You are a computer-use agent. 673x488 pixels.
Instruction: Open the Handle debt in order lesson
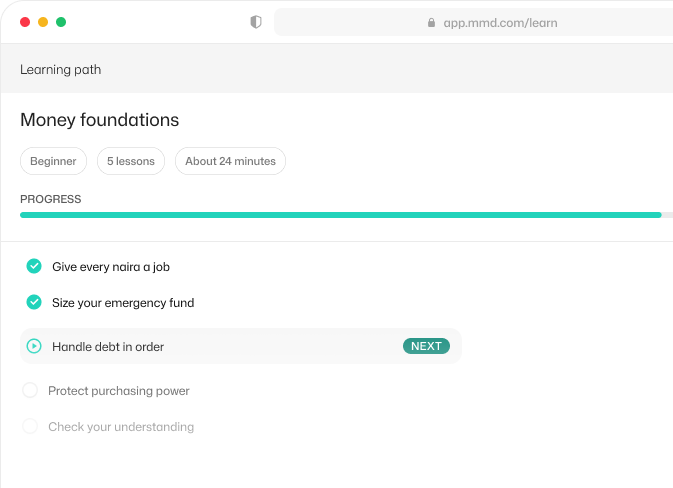click(241, 346)
